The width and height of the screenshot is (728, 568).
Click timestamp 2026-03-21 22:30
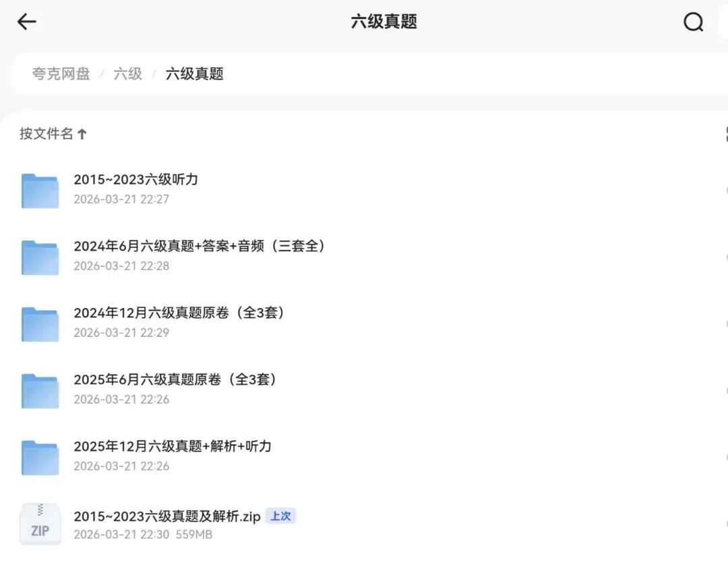121,534
